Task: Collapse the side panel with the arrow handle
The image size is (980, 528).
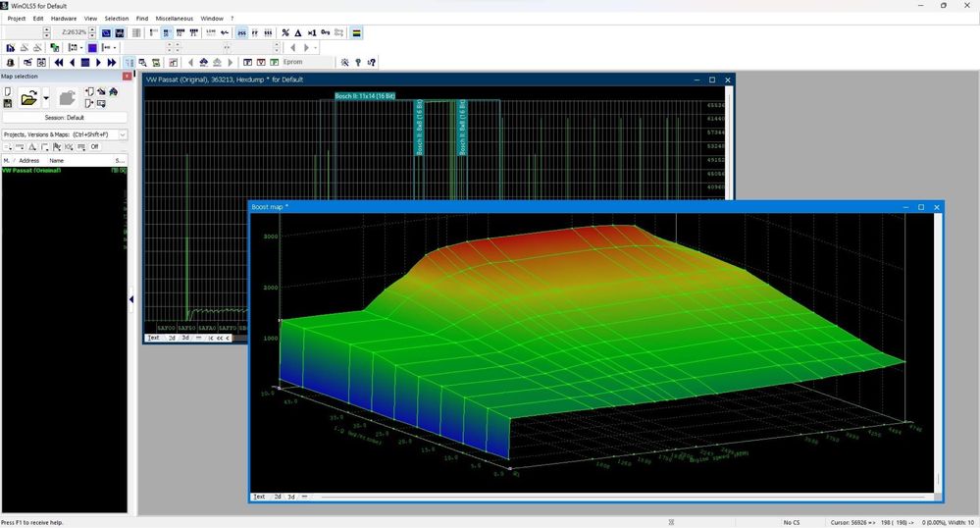Action: point(131,299)
